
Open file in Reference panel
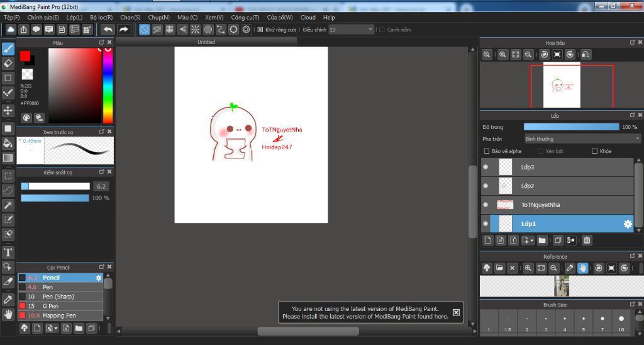click(x=499, y=268)
